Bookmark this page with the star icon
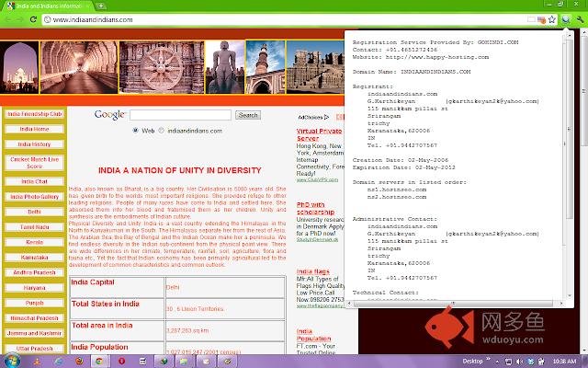The image size is (588, 368). [x=552, y=19]
